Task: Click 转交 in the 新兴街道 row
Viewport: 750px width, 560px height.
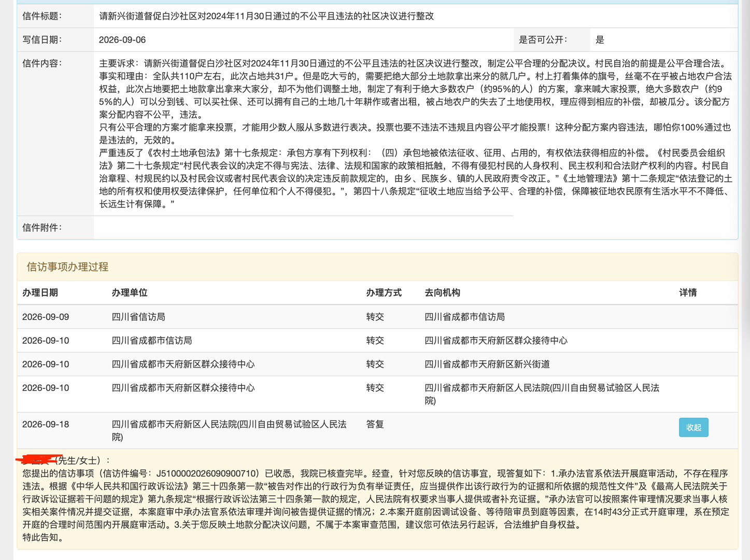Action: [x=375, y=364]
